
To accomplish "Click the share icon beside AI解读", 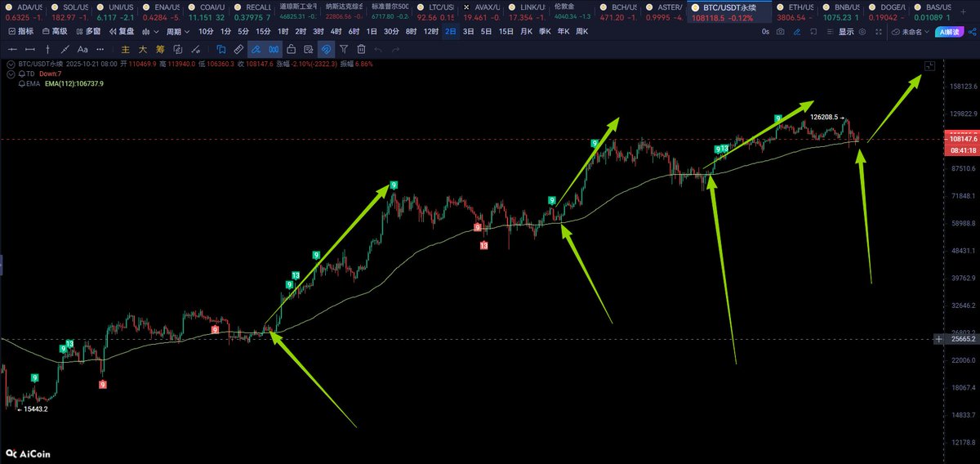I will point(972,31).
